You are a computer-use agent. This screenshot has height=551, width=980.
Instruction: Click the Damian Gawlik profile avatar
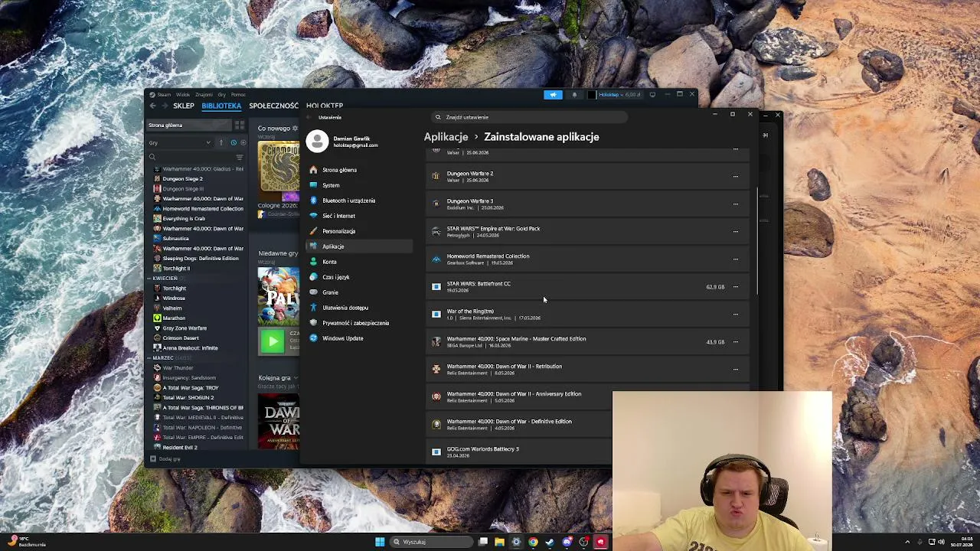pyautogui.click(x=317, y=141)
